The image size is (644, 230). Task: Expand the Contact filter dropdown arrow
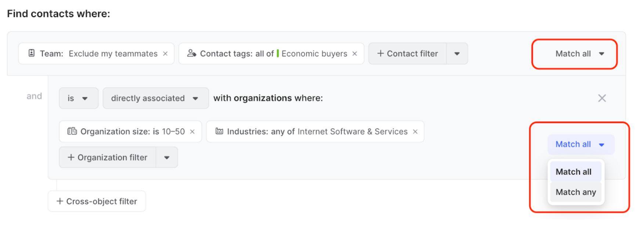(x=457, y=54)
